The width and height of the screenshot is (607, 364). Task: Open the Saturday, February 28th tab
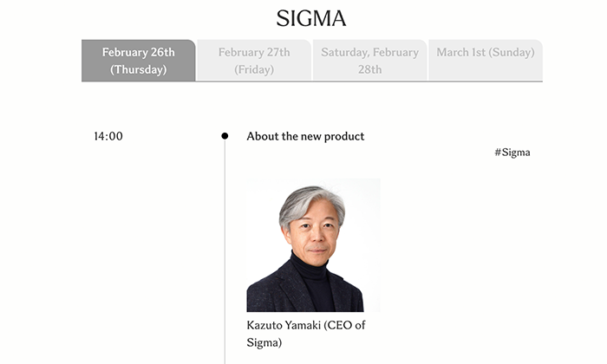click(369, 61)
